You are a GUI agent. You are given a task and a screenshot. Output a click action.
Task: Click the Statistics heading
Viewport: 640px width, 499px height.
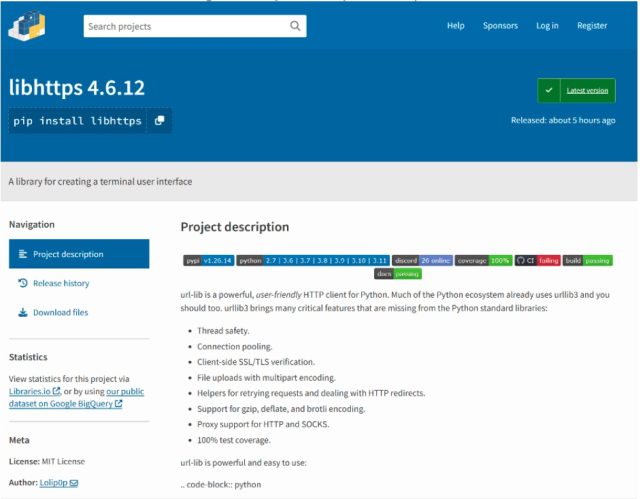[28, 357]
